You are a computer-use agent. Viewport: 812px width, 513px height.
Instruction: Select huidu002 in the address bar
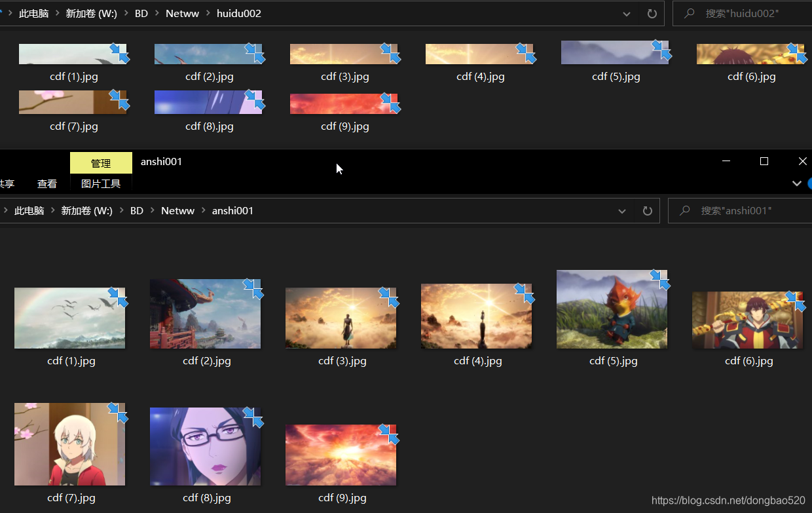(239, 13)
